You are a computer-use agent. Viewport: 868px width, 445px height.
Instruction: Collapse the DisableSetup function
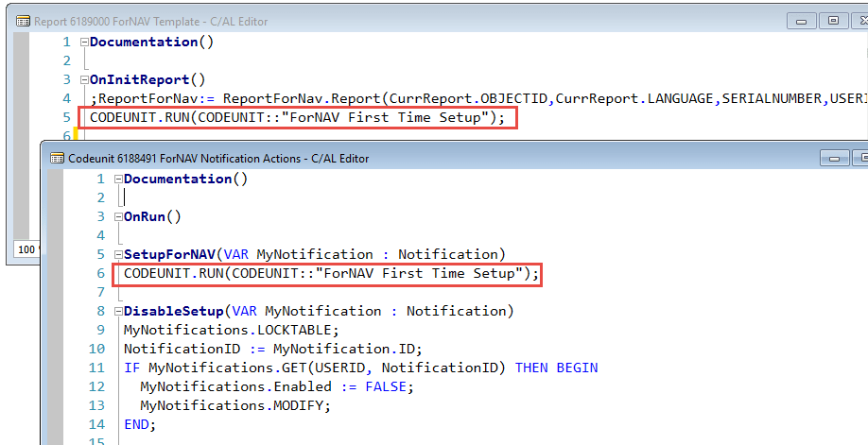[118, 312]
